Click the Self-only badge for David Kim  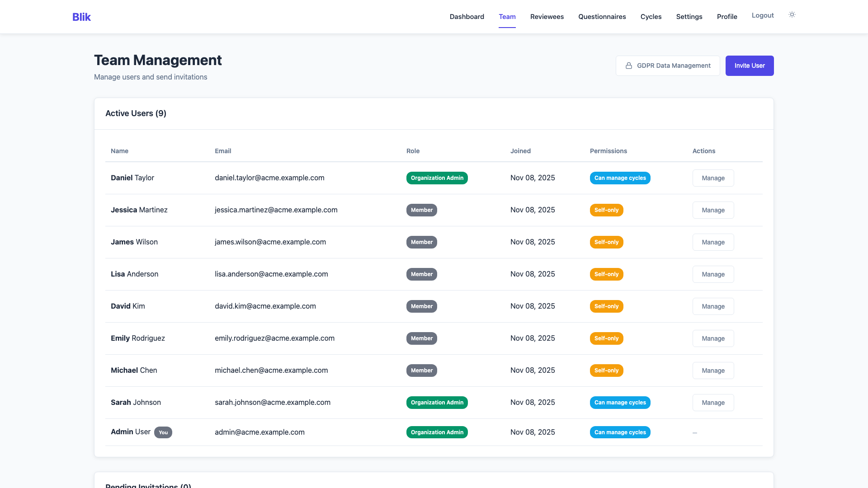click(x=606, y=306)
